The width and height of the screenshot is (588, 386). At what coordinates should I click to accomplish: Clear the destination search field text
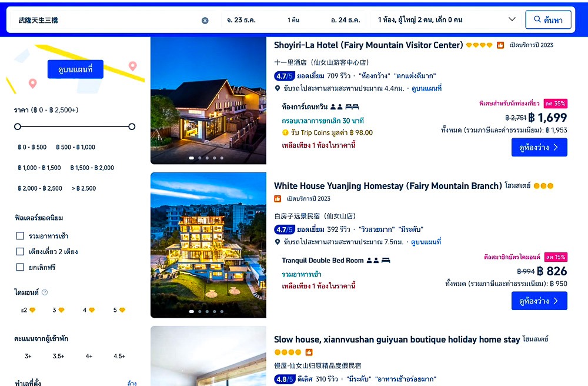click(205, 20)
